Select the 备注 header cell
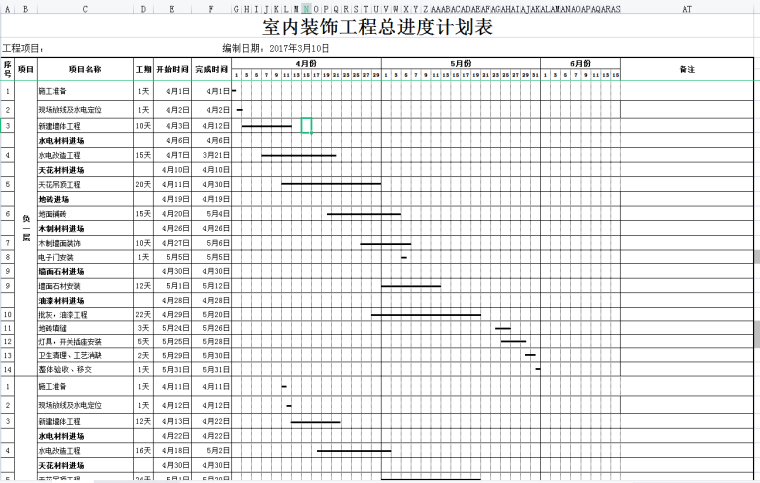The height and width of the screenshot is (483, 760). tap(686, 69)
